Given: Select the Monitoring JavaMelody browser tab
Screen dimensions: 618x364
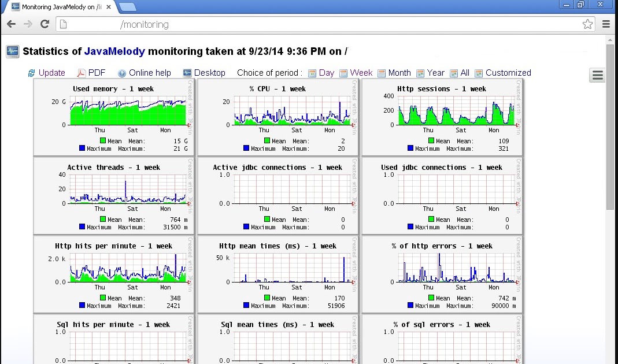Looking at the screenshot, I should pos(58,7).
